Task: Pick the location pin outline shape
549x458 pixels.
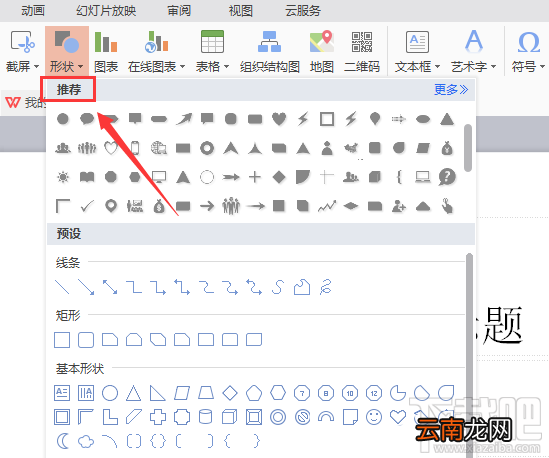Action: pos(111,206)
